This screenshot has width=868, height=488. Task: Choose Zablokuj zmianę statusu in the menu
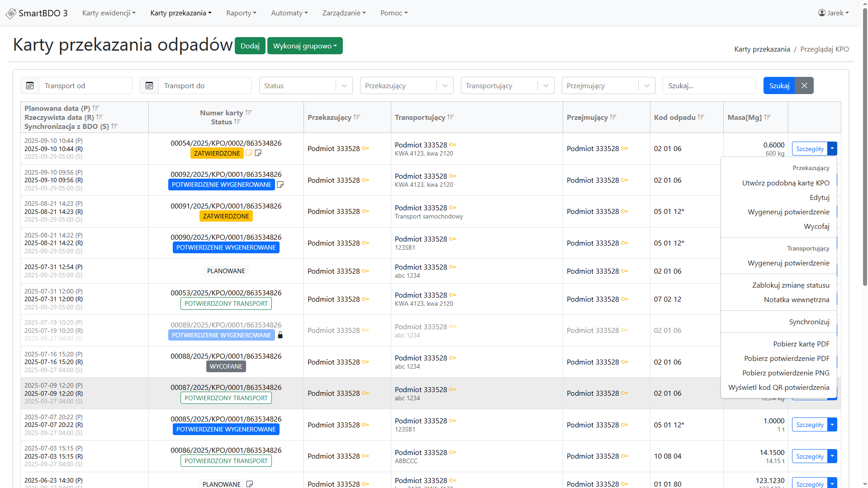[x=791, y=285]
